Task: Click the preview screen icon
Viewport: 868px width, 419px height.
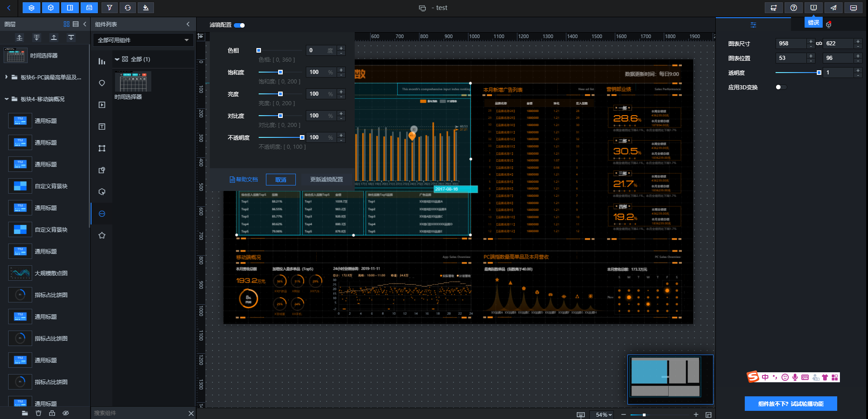Action: [x=853, y=8]
